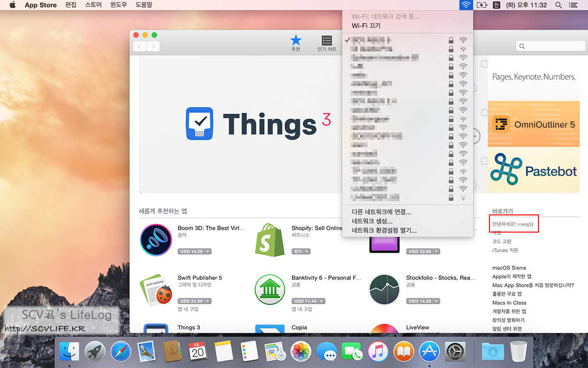Viewport: 588px width, 368px height.
Task: Open Safari in the Dock
Action: [121, 351]
